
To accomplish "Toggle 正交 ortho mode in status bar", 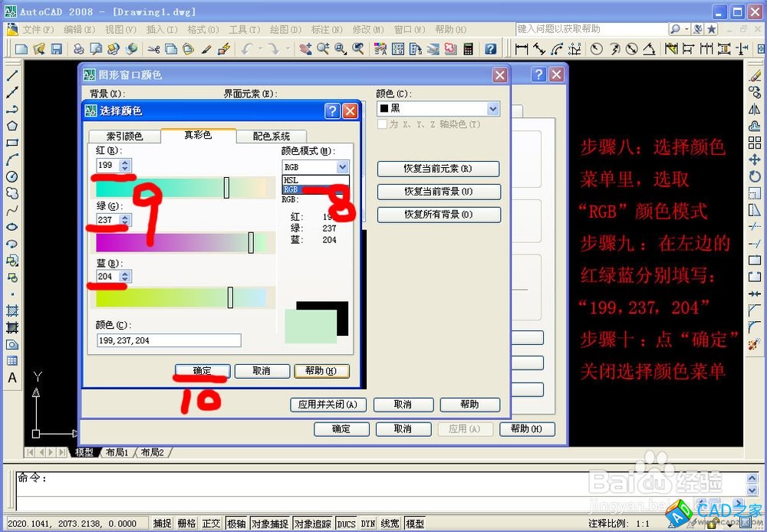I will tap(211, 524).
